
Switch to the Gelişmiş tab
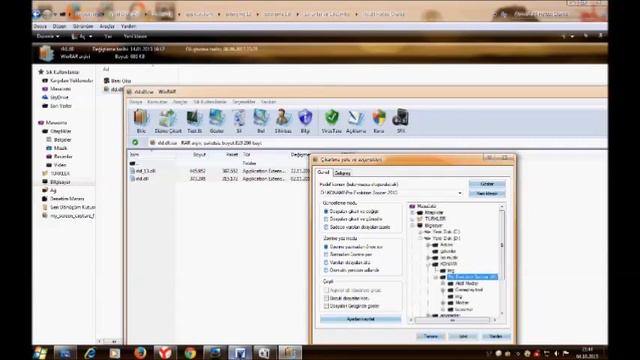pos(342,173)
